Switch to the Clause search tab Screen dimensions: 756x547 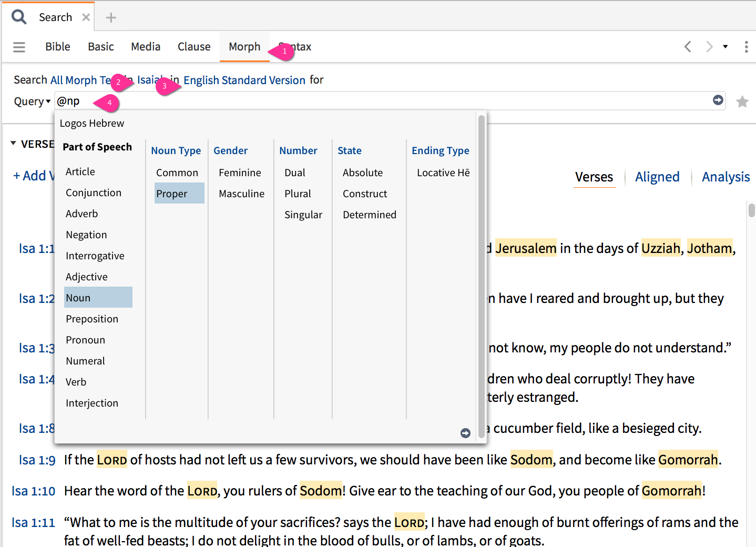tap(194, 47)
